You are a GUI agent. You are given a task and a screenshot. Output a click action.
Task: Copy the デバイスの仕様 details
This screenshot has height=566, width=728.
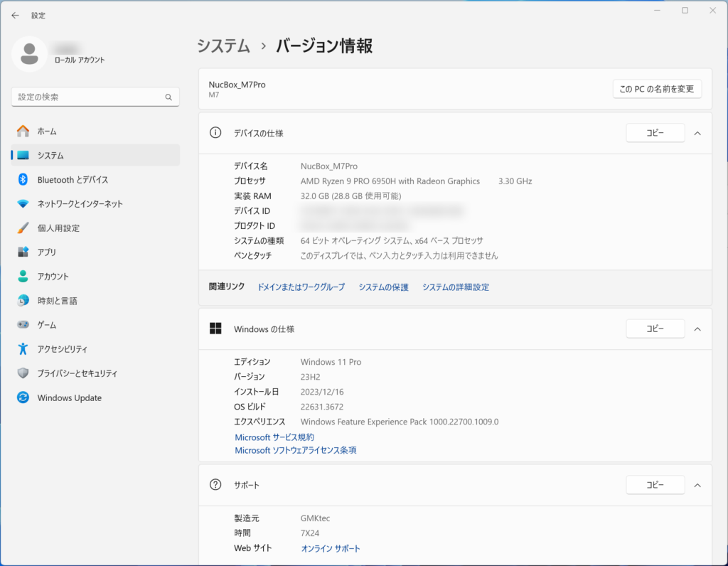[x=655, y=133]
